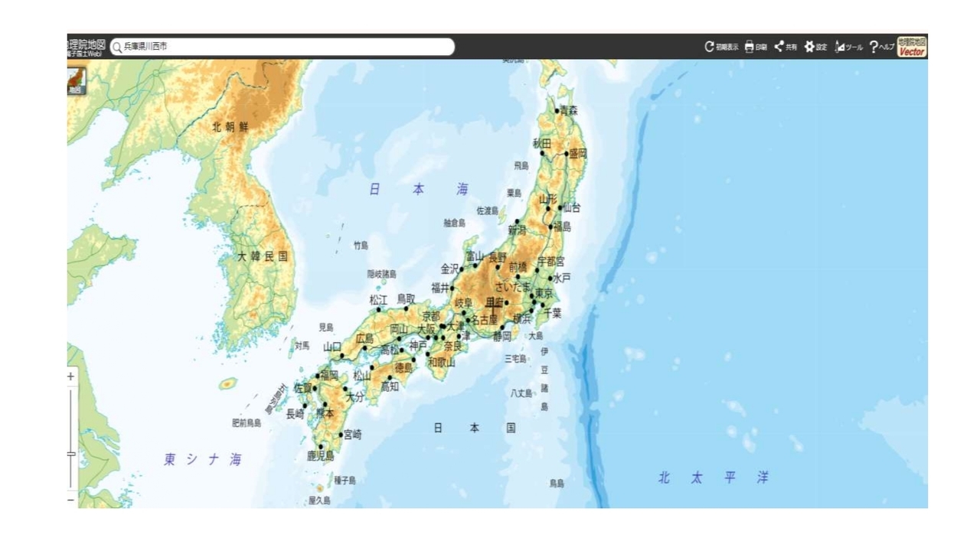This screenshot has height=551, width=980.
Task: Click the 東京 city label
Action: [x=543, y=293]
